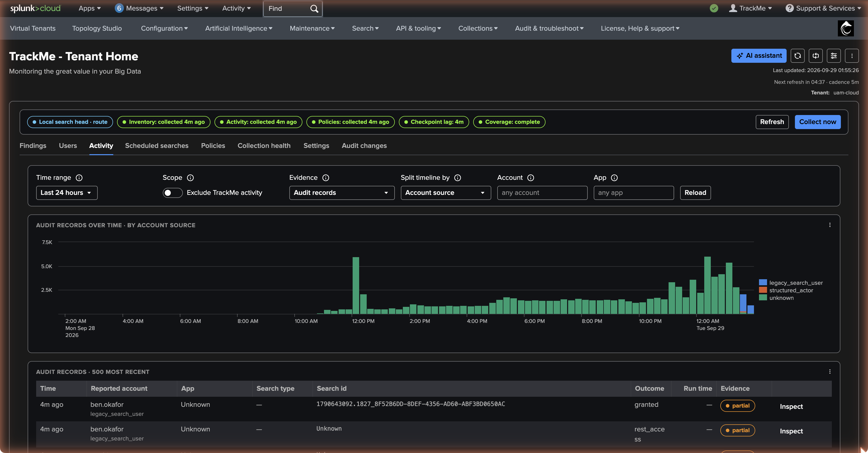Open the page header kebab menu icon

click(852, 56)
